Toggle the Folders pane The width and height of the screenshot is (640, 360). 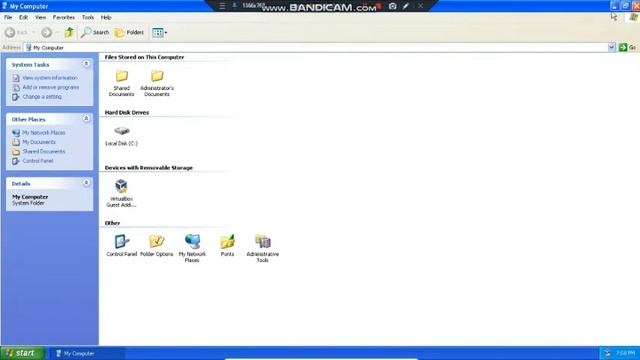tap(129, 32)
